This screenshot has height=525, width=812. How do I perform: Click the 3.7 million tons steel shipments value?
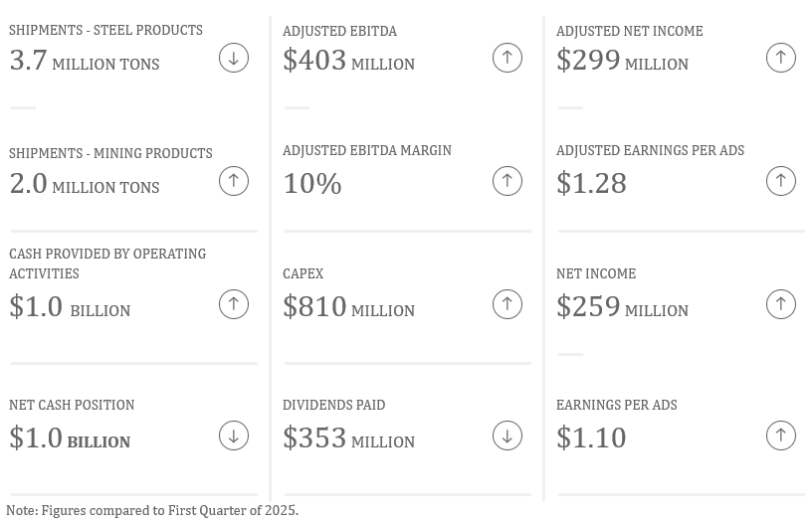pos(85,61)
